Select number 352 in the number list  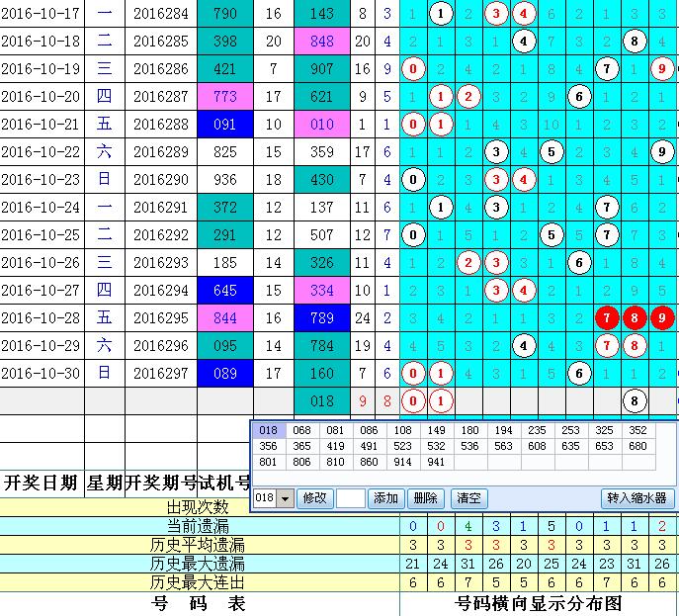[637, 430]
